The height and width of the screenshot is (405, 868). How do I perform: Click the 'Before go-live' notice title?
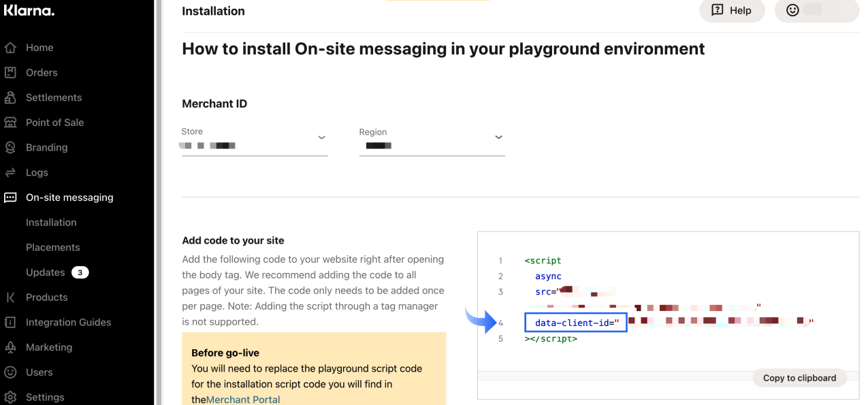pos(225,353)
